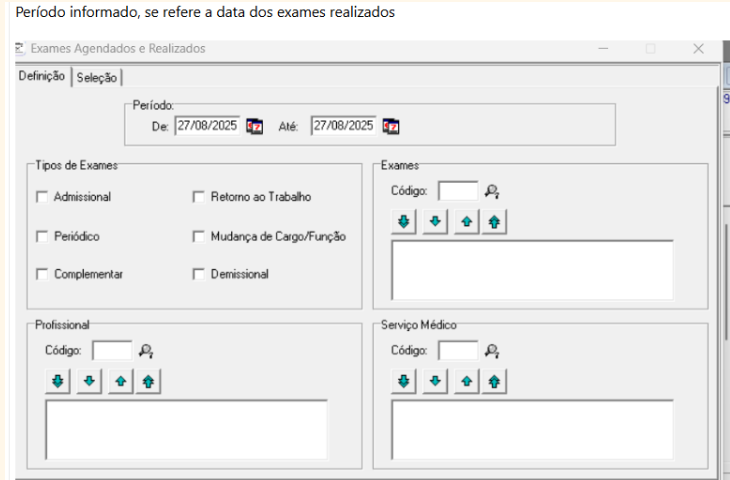Tick Mudança de Cargo/Função checkbox
This screenshot has height=480, width=730.
point(198,237)
